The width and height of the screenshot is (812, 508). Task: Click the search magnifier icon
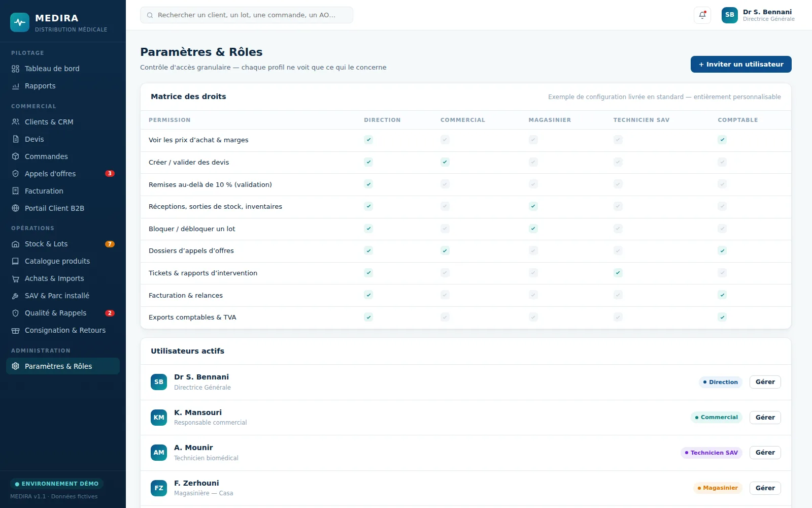point(150,15)
